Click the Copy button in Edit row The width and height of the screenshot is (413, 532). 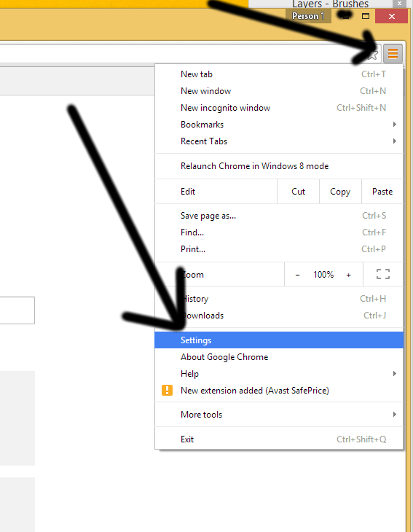tap(340, 192)
